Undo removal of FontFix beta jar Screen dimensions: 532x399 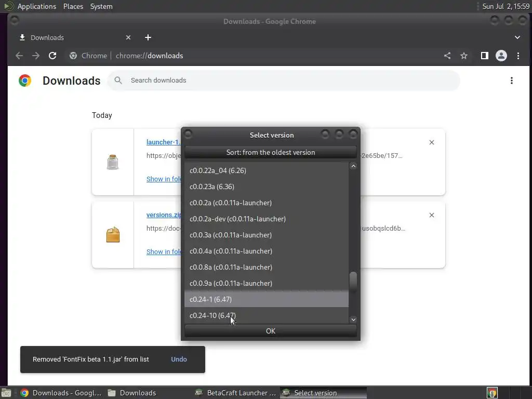coord(179,359)
